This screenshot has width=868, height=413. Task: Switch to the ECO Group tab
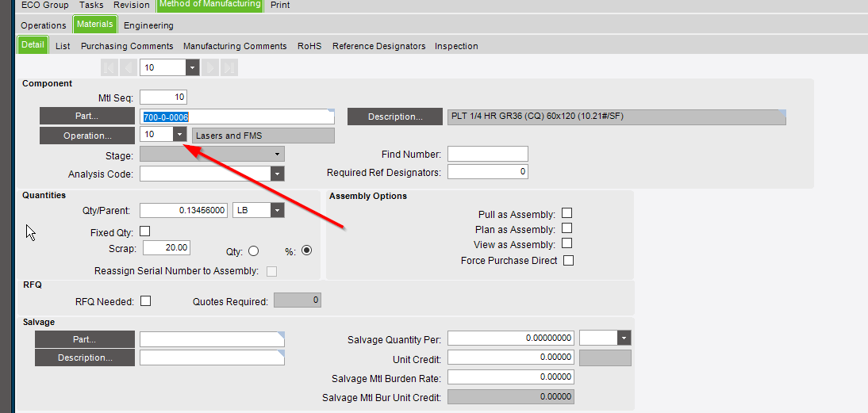pyautogui.click(x=45, y=5)
